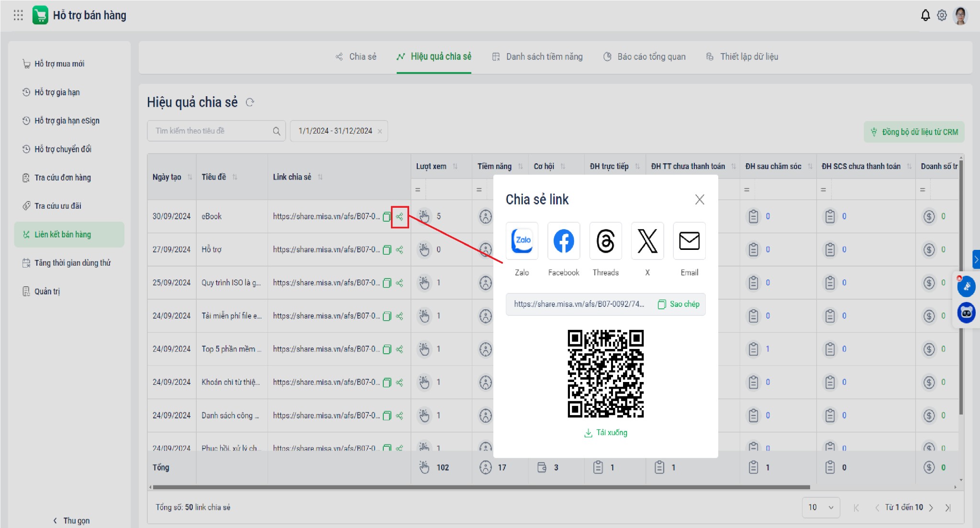
Task: Click Tải xuống QR code link
Action: click(606, 433)
